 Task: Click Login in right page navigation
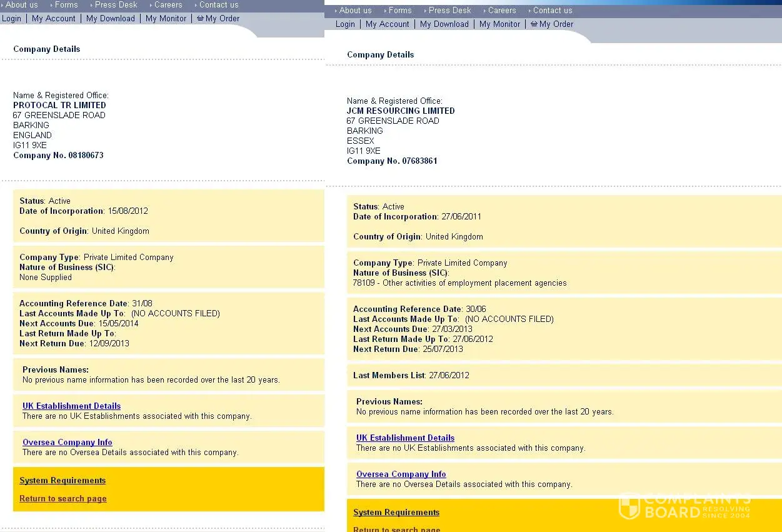tap(345, 24)
